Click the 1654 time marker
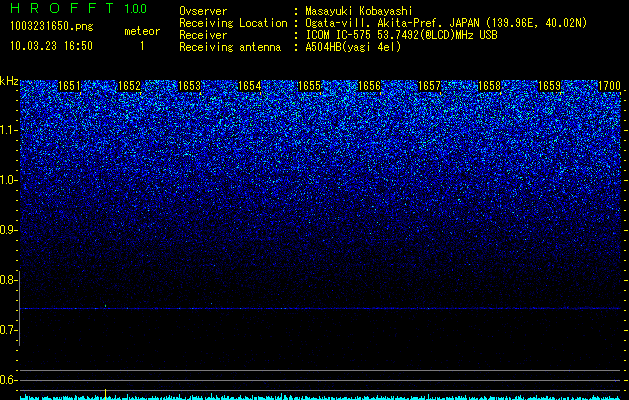Viewport: 629px width, 400px height. (250, 86)
